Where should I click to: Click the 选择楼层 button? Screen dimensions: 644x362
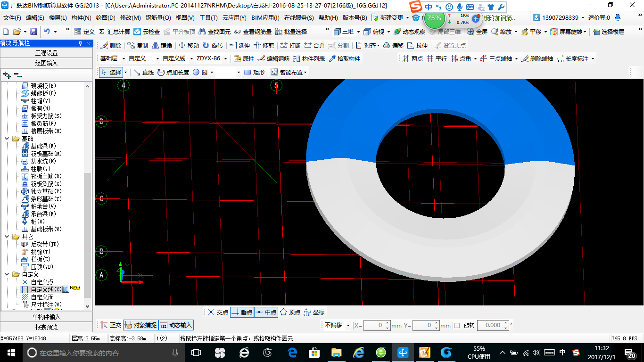coord(609,32)
